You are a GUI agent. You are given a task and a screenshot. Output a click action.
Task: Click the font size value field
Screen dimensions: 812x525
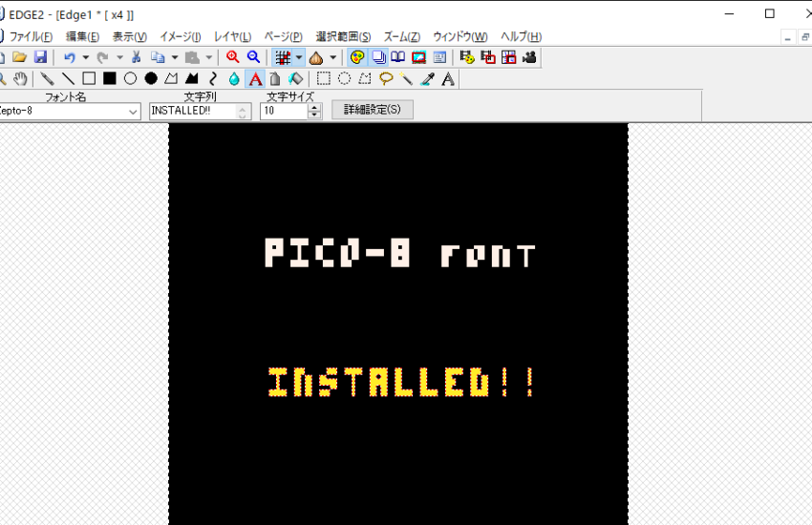(285, 111)
